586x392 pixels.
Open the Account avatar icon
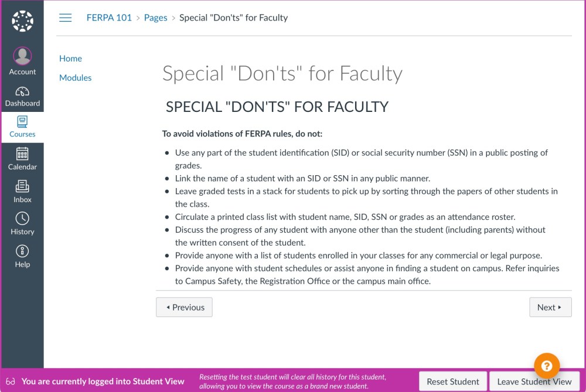click(22, 56)
